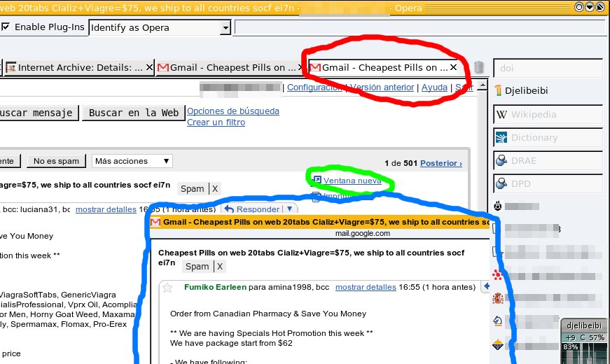Focus the Dictionary search field
Image resolution: width=610 pixels, height=364 pixels.
click(548, 138)
